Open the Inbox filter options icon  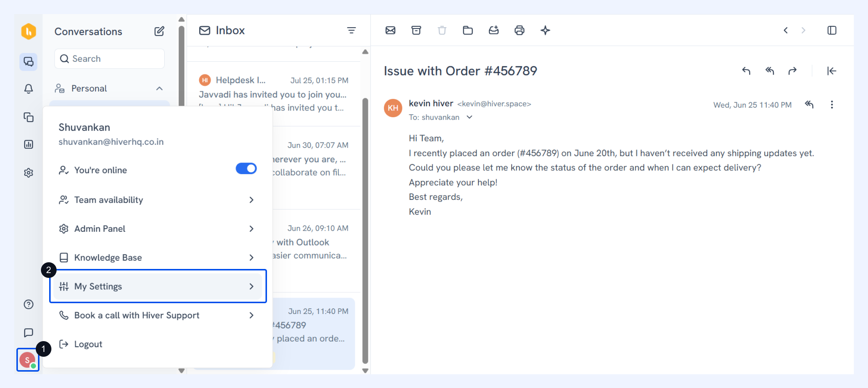351,30
